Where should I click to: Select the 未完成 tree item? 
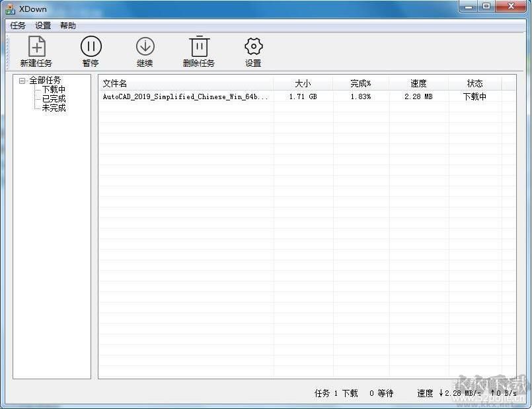click(54, 108)
